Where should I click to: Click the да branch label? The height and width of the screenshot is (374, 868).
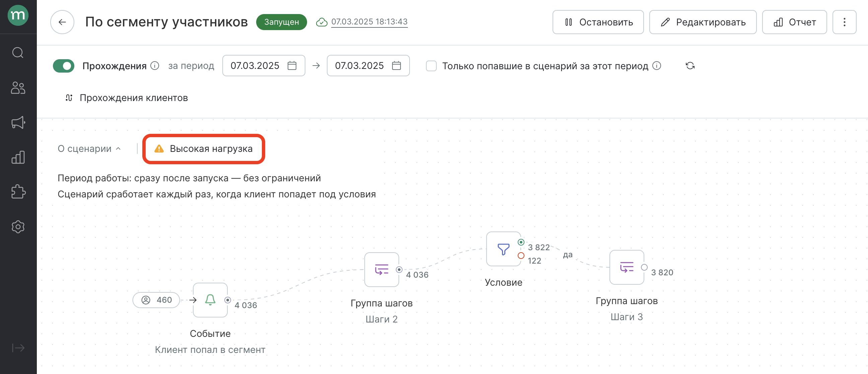pyautogui.click(x=568, y=255)
